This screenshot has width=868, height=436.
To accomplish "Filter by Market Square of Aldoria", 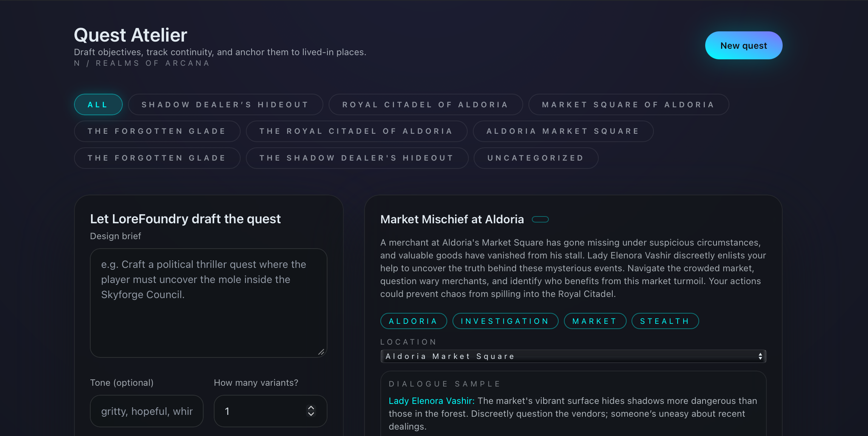I will pos(628,105).
